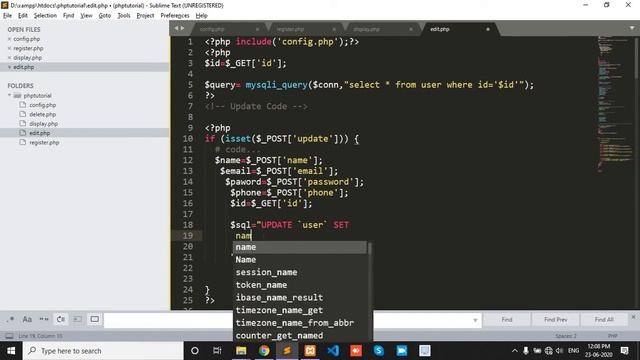Choose 'Name' capitalized autocomplete suggestion
640x360 pixels.
[x=300, y=260]
